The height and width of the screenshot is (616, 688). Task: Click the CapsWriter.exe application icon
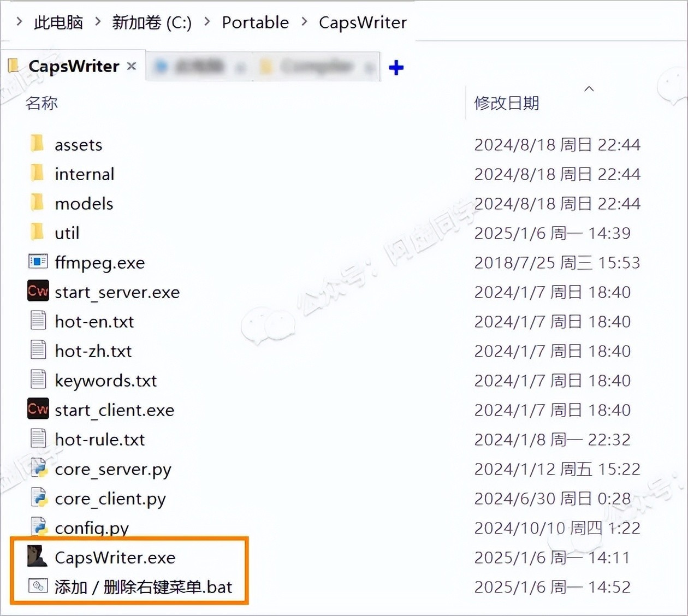click(x=37, y=556)
